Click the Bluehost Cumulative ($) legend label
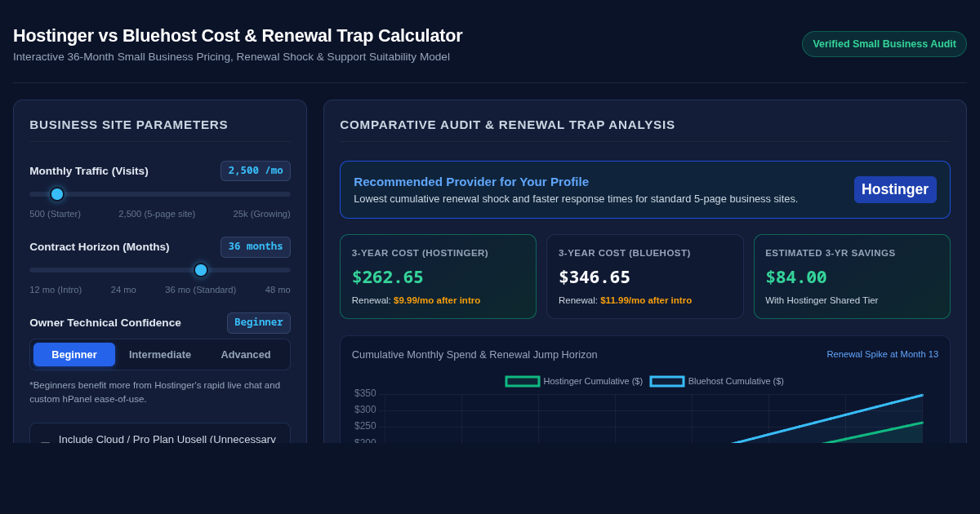 pos(736,381)
